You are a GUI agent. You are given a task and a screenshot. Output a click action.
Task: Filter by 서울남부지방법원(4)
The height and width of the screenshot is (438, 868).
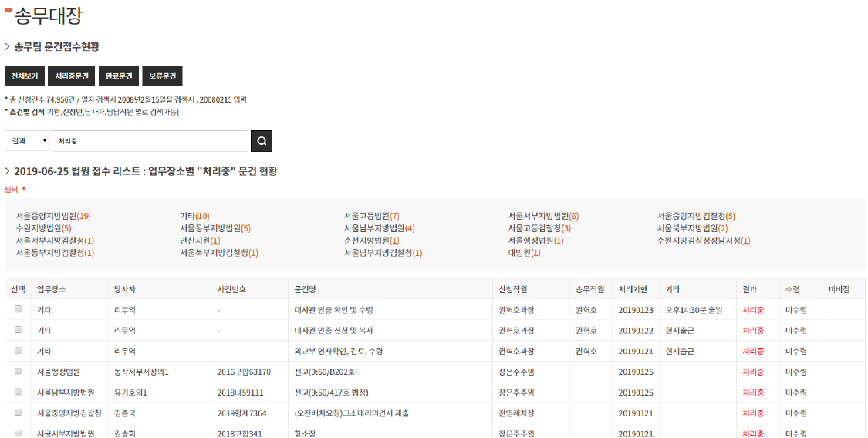pyautogui.click(x=379, y=228)
